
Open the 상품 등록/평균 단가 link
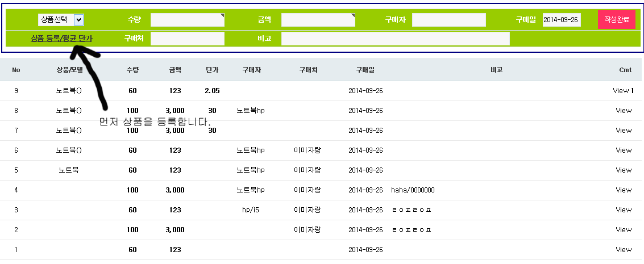(61, 39)
